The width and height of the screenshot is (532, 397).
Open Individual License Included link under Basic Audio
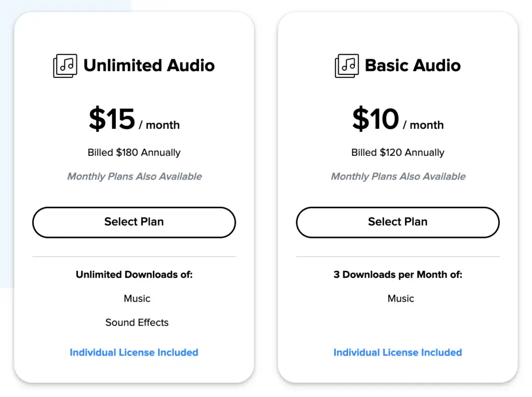(x=397, y=352)
